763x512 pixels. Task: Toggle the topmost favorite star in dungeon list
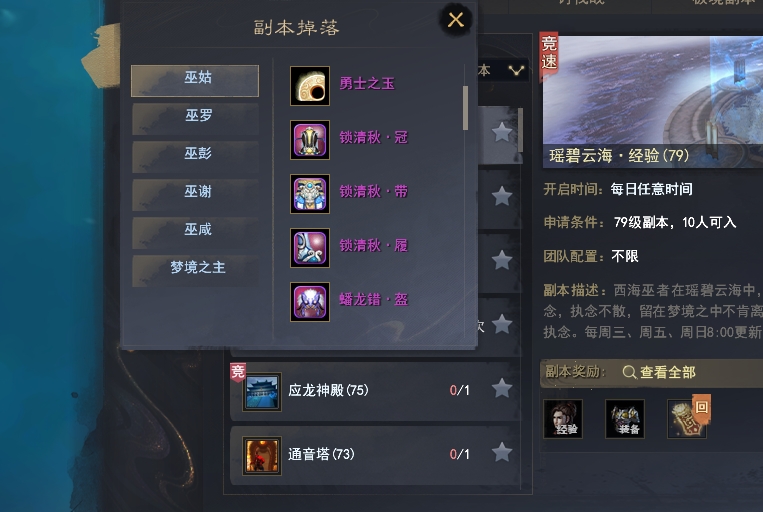click(502, 132)
